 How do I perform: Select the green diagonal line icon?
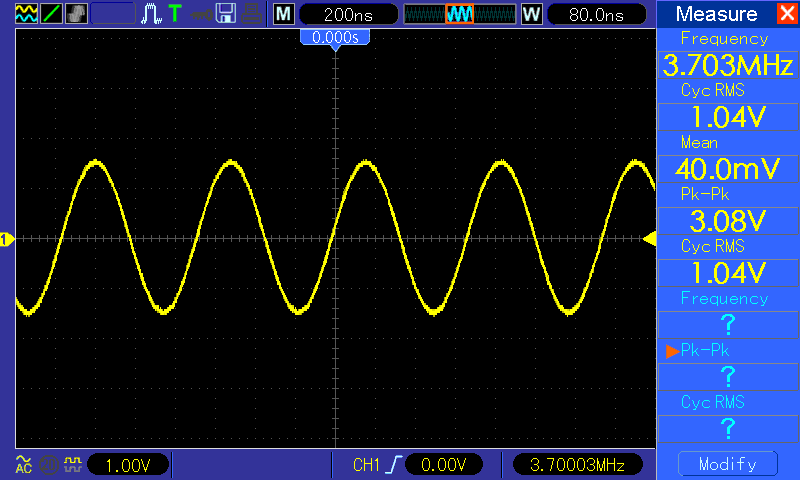[52, 14]
